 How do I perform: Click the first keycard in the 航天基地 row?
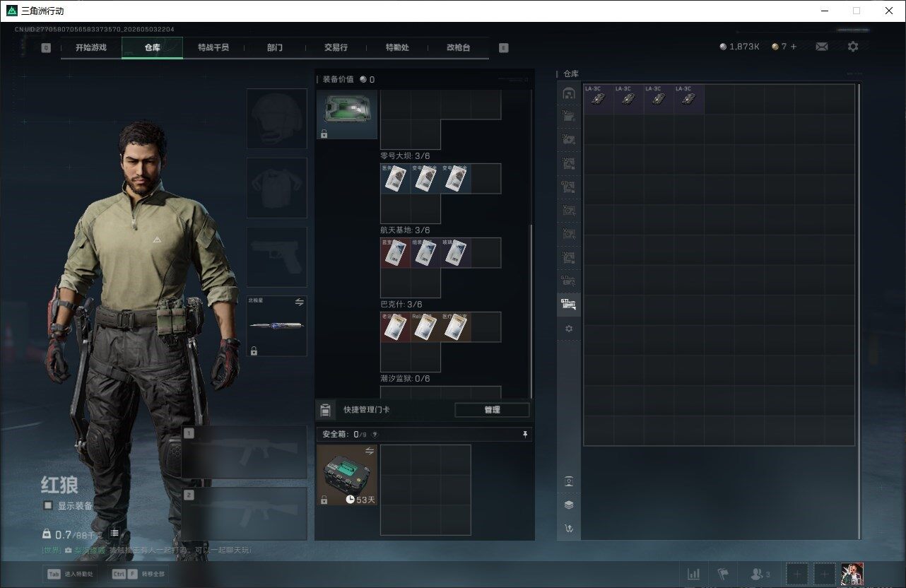click(x=395, y=253)
